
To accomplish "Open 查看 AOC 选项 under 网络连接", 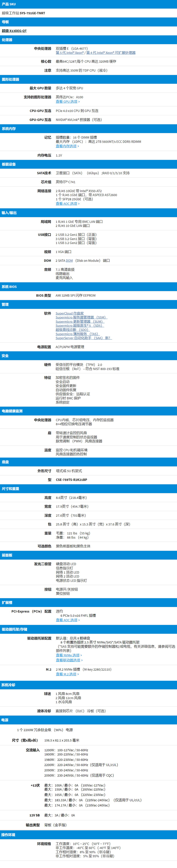I will click(67, 204).
